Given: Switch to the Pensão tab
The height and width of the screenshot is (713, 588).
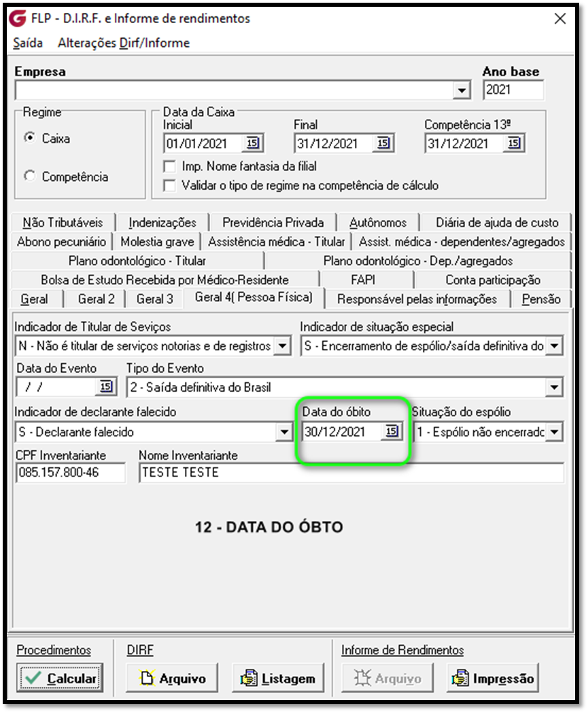Looking at the screenshot, I should (540, 299).
